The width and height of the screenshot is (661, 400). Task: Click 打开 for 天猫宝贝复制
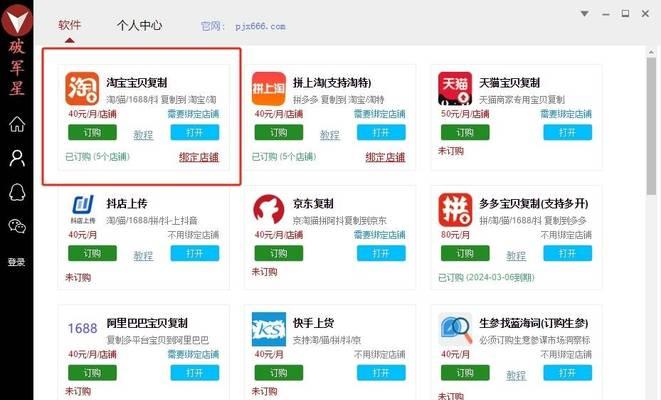pos(567,132)
